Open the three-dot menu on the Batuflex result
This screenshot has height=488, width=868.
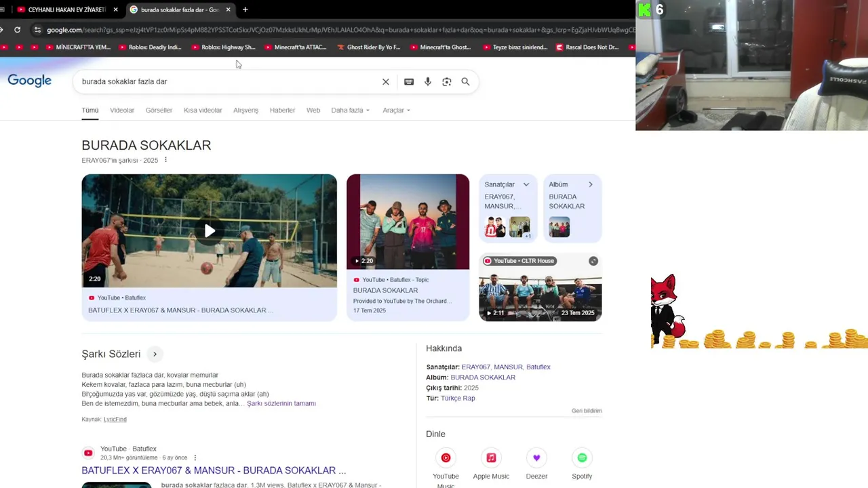(195, 457)
